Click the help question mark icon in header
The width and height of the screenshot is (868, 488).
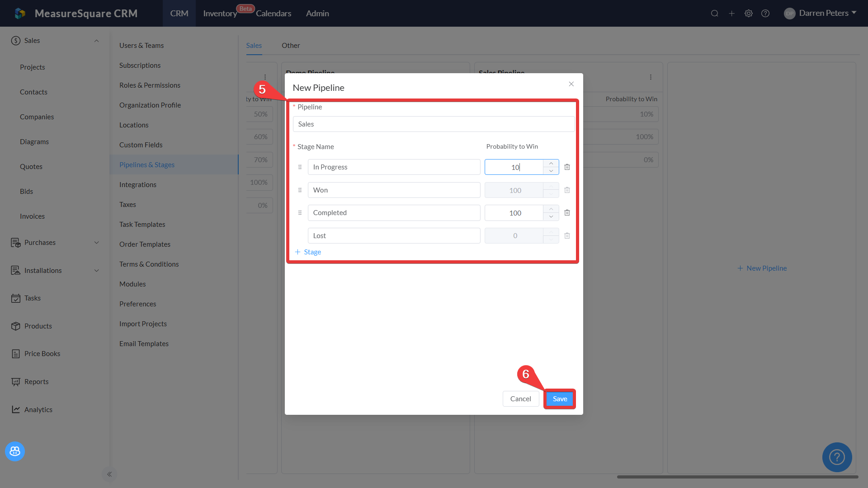point(765,14)
